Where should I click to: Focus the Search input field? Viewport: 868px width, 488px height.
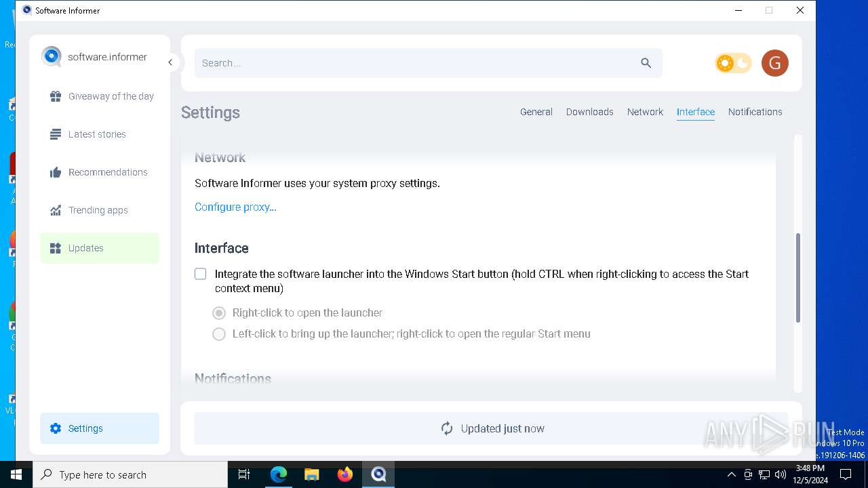tap(429, 63)
